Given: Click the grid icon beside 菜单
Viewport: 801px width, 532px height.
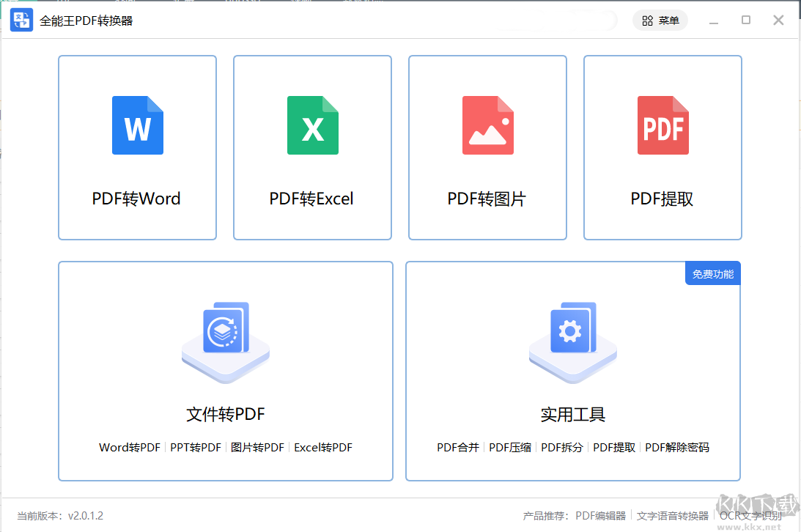Looking at the screenshot, I should (648, 20).
